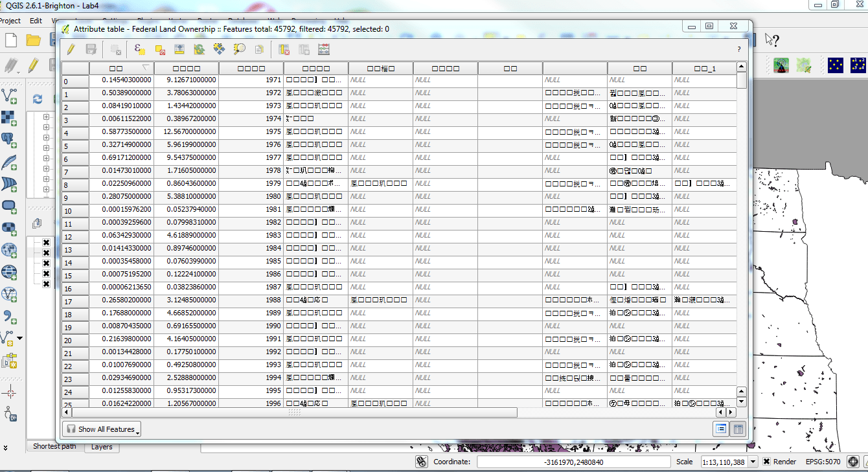This screenshot has width=868, height=472.
Task: Click the New Project blank page icon
Action: (11, 40)
